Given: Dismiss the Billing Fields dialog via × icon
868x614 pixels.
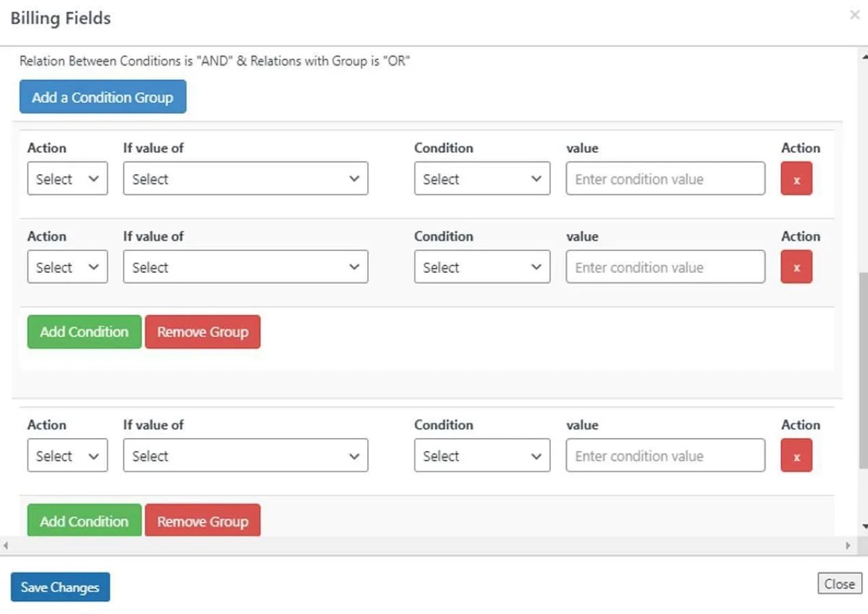Looking at the screenshot, I should coord(854,14).
